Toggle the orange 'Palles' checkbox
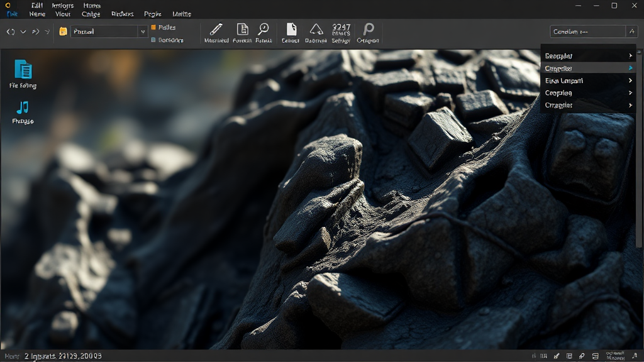644x362 pixels. 153,28
